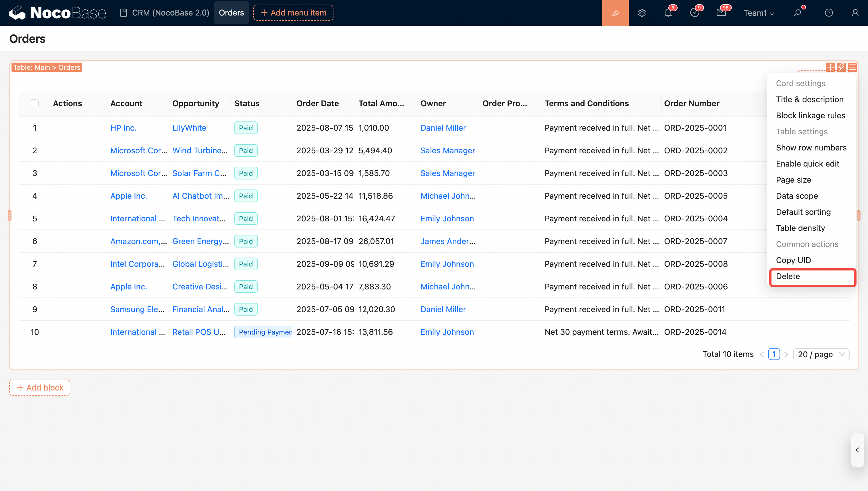Toggle the UI editor highlighter icon
Screen dimensions: 868x491
(x=615, y=13)
